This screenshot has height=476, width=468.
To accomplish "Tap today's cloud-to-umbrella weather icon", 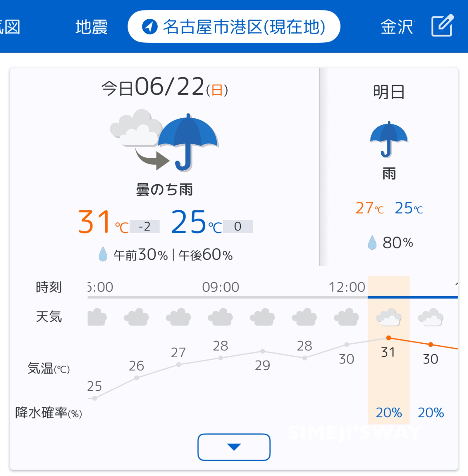I will click(x=164, y=141).
